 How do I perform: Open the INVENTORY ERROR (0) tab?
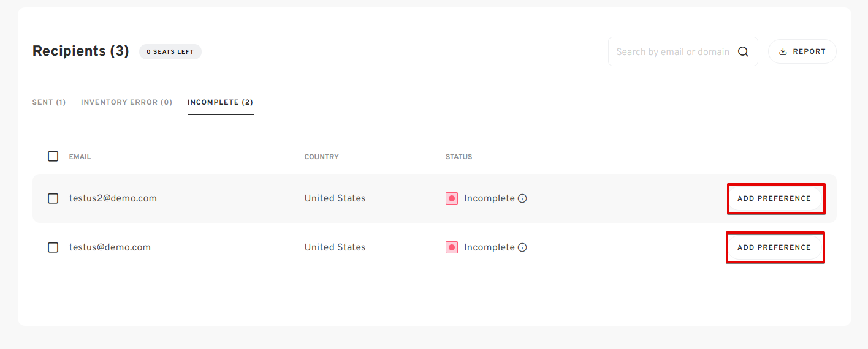(x=127, y=102)
